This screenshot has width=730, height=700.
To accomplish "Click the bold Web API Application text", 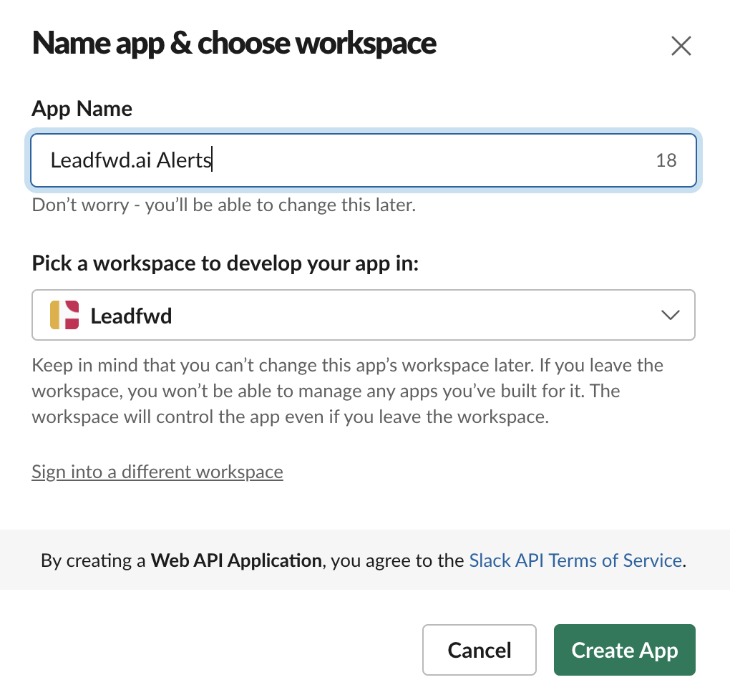I will pos(236,560).
